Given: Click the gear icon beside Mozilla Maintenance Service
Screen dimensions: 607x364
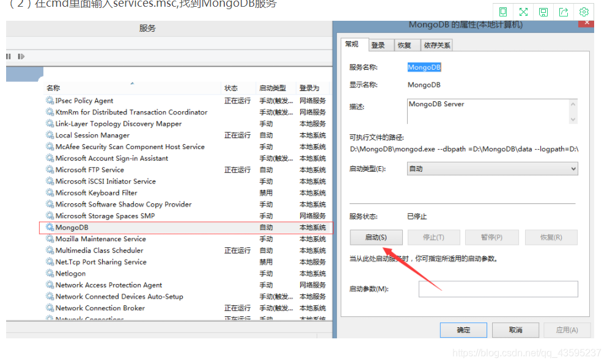Looking at the screenshot, I should [x=50, y=239].
